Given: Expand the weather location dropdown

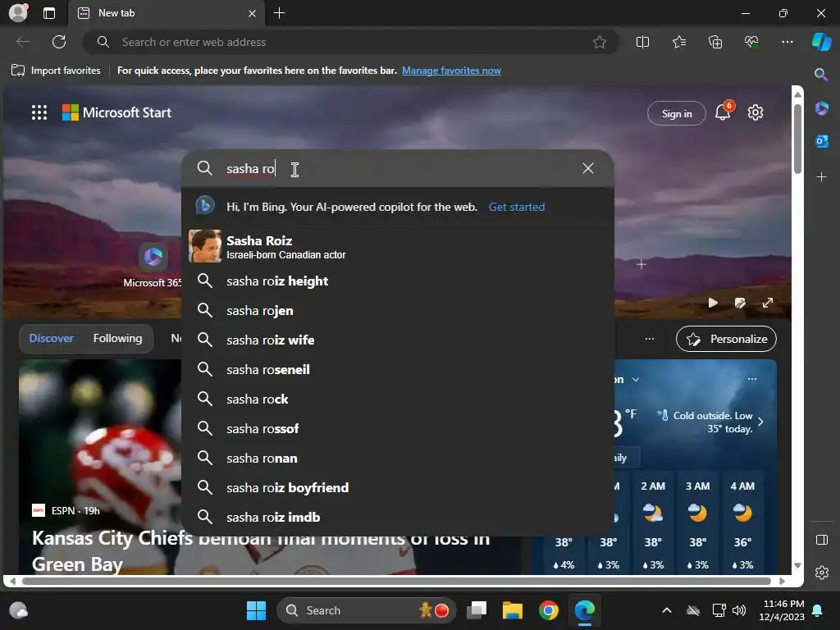Looking at the screenshot, I should click(x=636, y=379).
